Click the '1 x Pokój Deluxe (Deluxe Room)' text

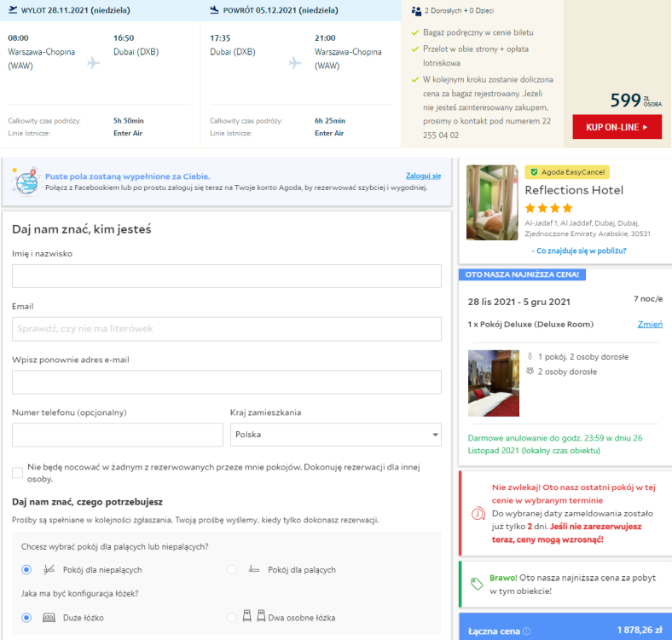(530, 325)
